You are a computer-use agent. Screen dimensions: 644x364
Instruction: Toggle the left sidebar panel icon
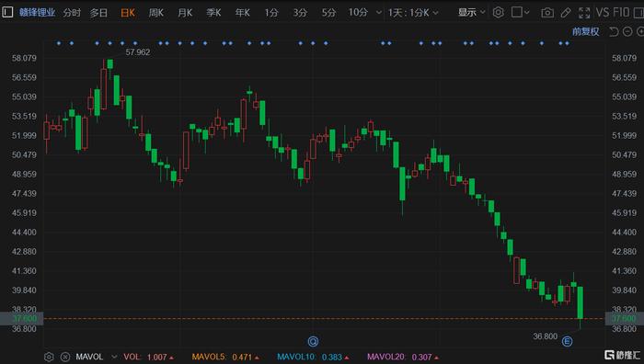tap(7, 12)
